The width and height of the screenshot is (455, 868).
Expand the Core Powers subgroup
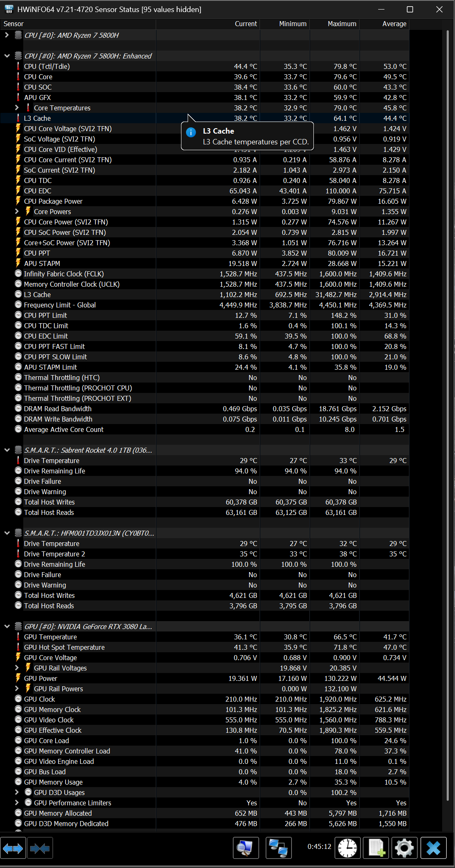[x=17, y=212]
